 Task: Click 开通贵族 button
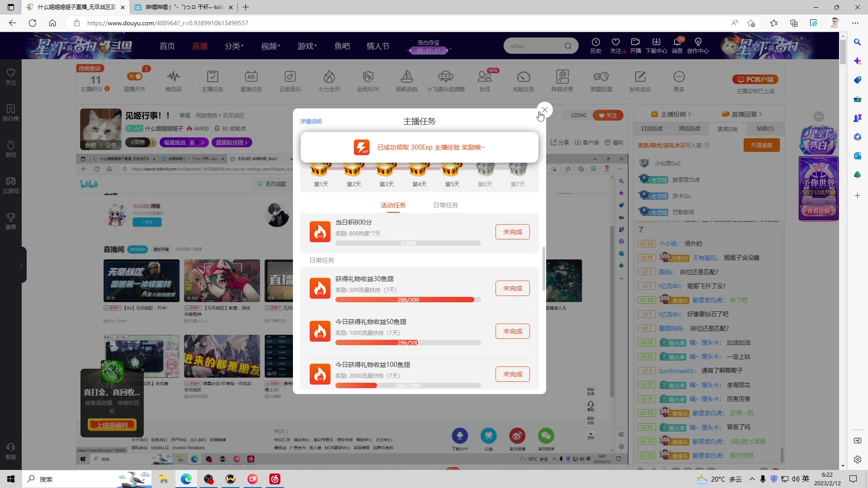[762, 145]
